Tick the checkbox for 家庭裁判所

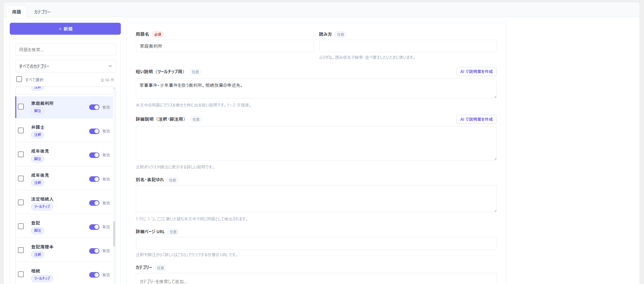point(21,107)
